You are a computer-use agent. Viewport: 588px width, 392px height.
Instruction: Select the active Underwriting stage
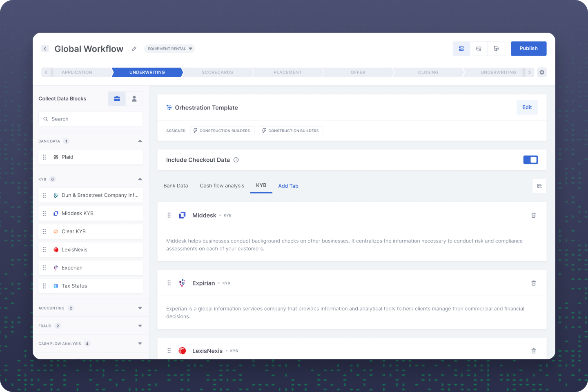coord(147,72)
